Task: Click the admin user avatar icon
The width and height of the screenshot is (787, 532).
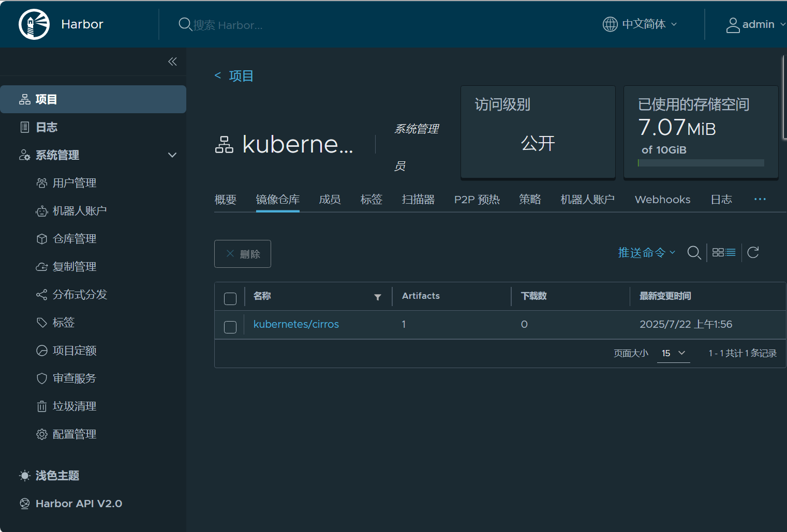Action: point(733,25)
